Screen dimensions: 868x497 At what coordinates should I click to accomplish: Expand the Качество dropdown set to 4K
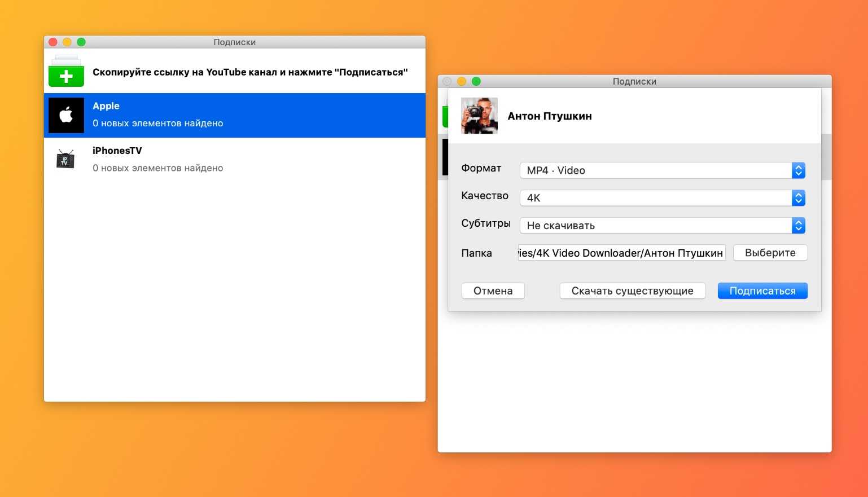(x=662, y=198)
